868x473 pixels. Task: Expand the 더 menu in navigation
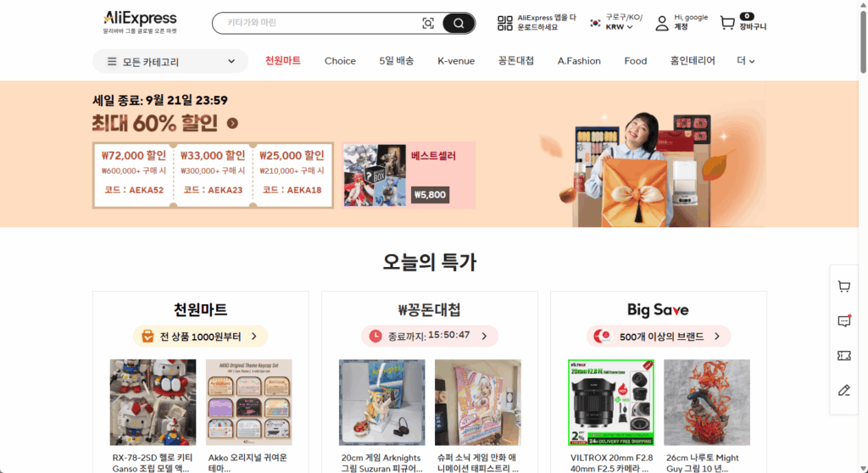click(746, 61)
